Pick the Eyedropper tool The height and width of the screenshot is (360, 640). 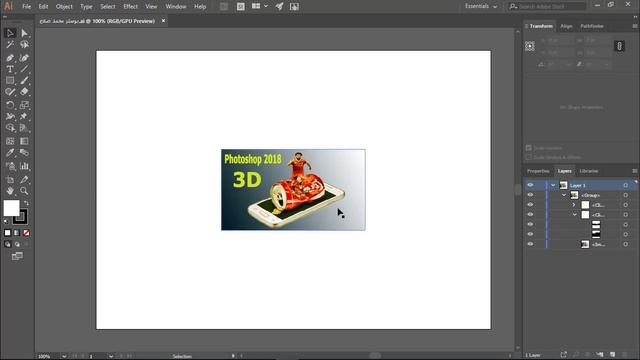[10, 153]
